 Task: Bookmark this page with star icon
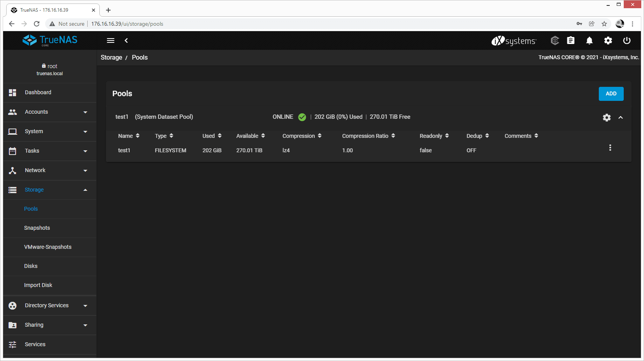coord(604,24)
